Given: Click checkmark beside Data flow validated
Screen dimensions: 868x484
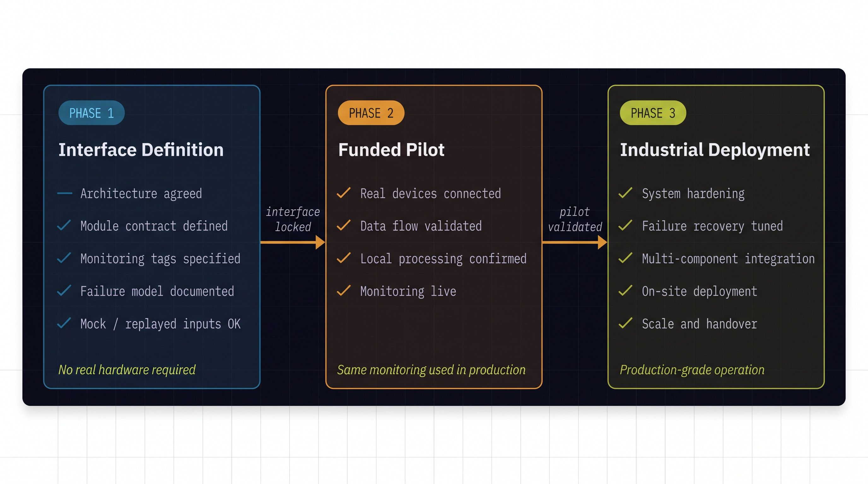Looking at the screenshot, I should coord(344,225).
